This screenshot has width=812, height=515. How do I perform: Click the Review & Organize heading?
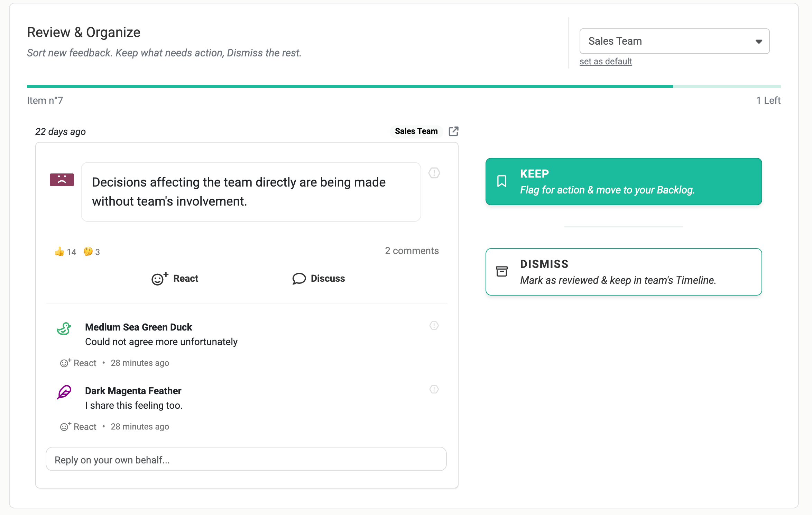(x=84, y=32)
